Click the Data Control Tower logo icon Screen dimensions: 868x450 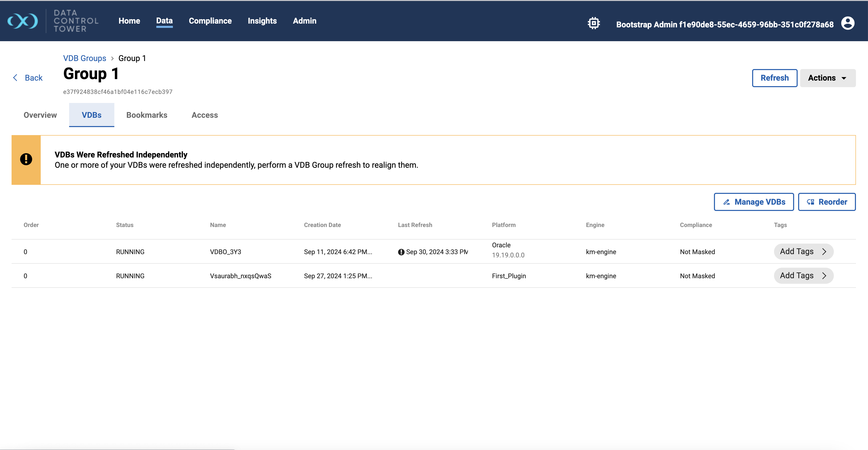click(x=23, y=21)
